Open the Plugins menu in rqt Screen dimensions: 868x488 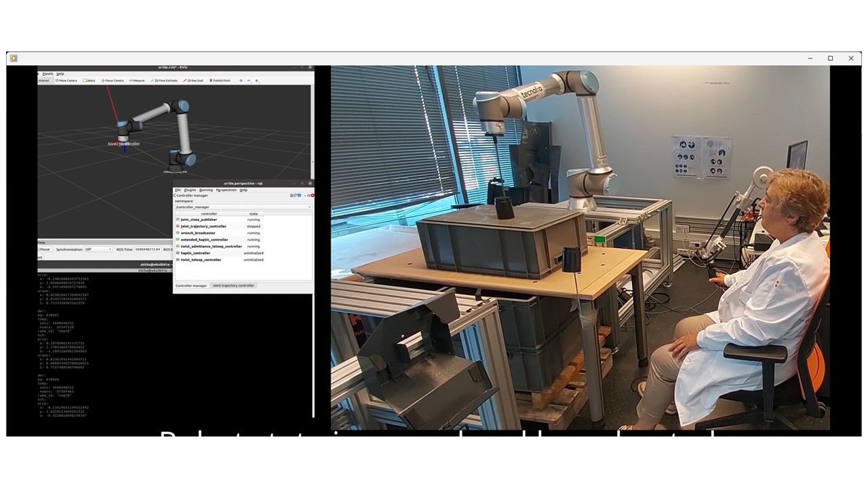190,190
